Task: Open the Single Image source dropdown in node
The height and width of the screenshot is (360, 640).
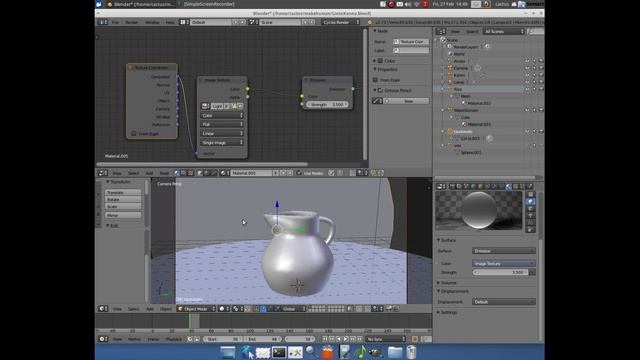Action: (222, 142)
